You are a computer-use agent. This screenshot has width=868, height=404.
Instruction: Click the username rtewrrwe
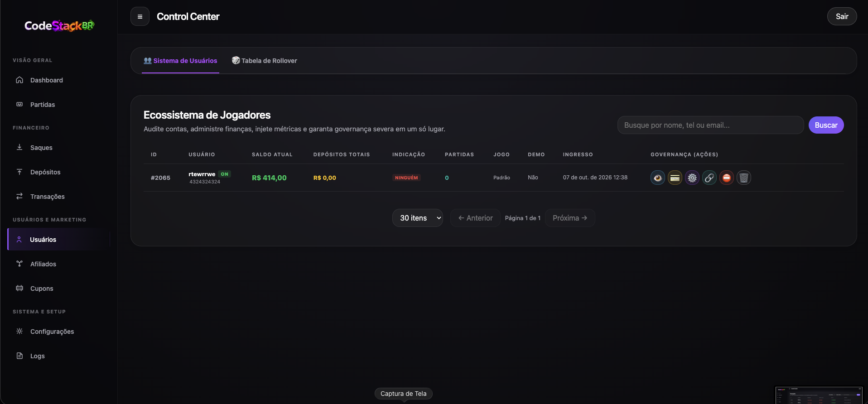point(202,174)
